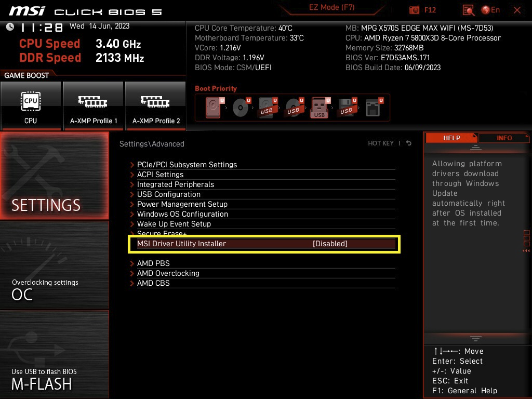This screenshot has width=532, height=399.
Task: Click the help panel top scroll handle
Action: point(476,148)
